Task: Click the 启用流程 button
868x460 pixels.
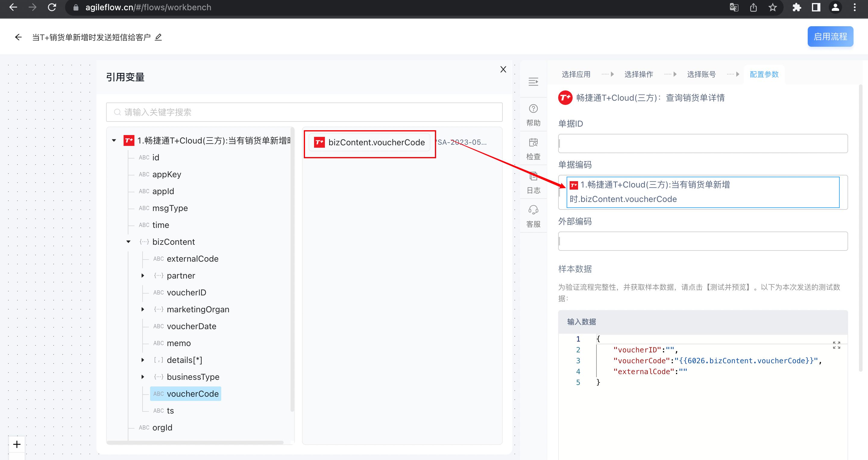Action: (x=830, y=37)
